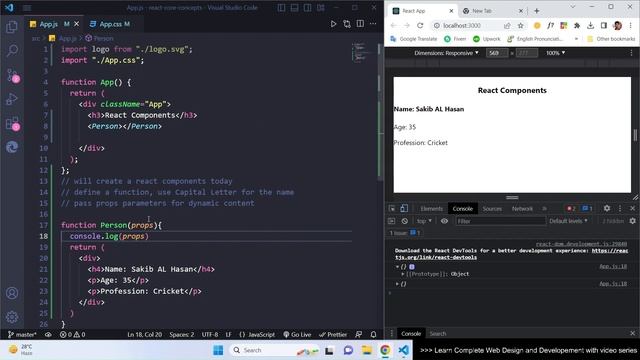Click Prettier in the status bar
The height and width of the screenshot is (360, 640).
point(333,334)
